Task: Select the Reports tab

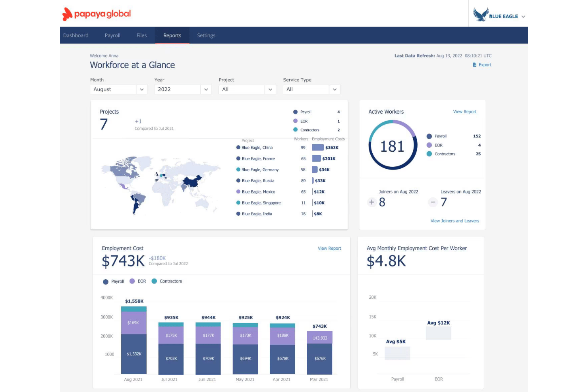Action: [172, 35]
